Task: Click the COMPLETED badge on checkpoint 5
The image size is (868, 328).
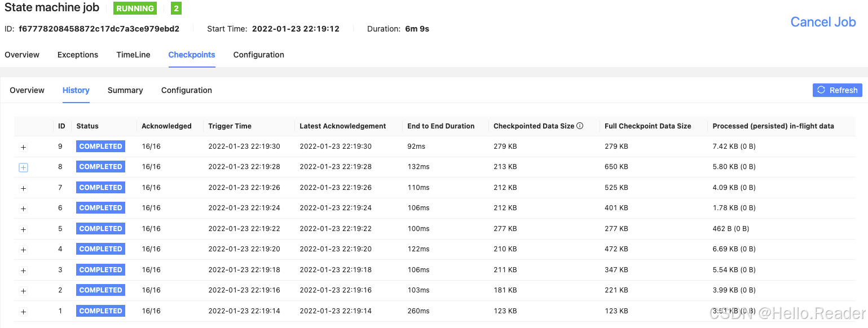Action: 100,228
